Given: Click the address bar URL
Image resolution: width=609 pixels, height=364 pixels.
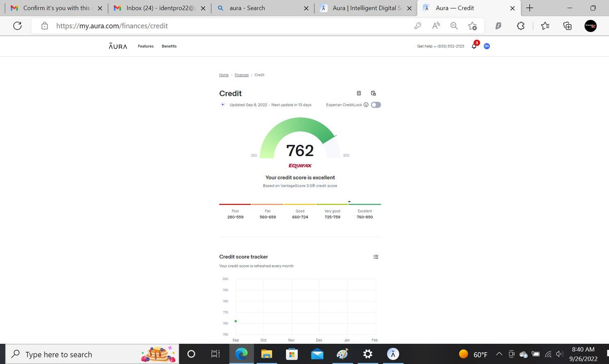Looking at the screenshot, I should click(112, 26).
